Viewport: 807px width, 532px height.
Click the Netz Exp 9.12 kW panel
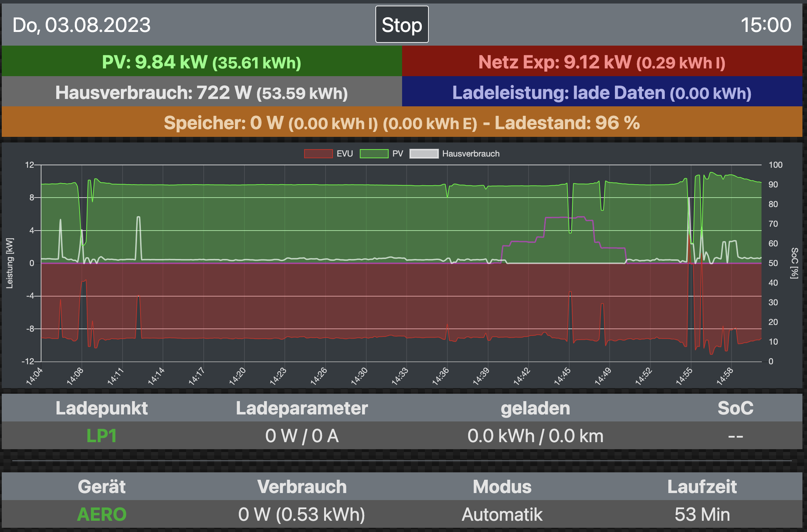point(602,62)
